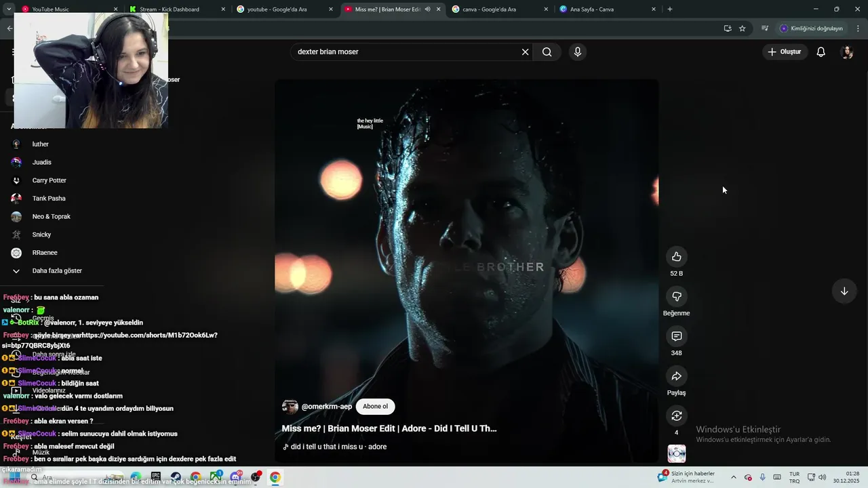Run search with magnifier icon

[x=547, y=52]
